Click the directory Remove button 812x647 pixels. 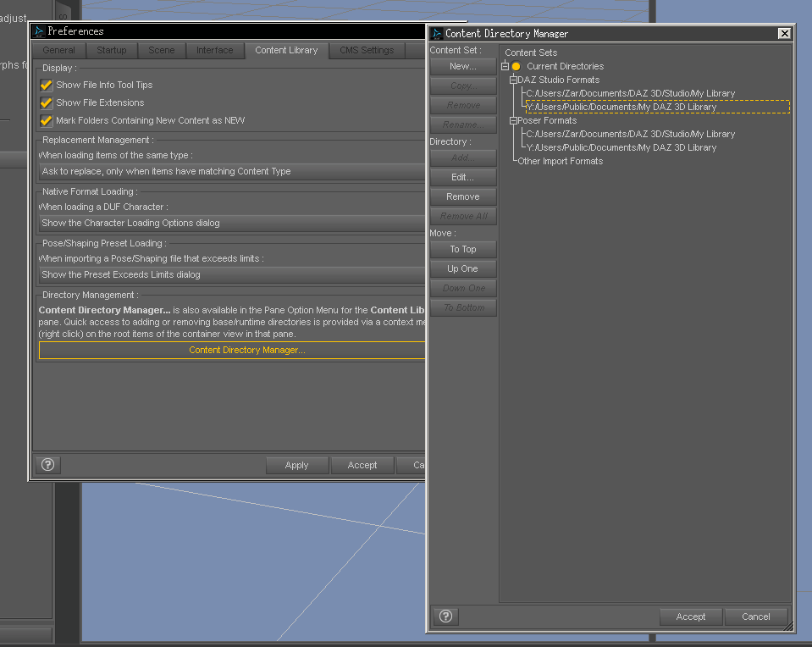point(463,196)
